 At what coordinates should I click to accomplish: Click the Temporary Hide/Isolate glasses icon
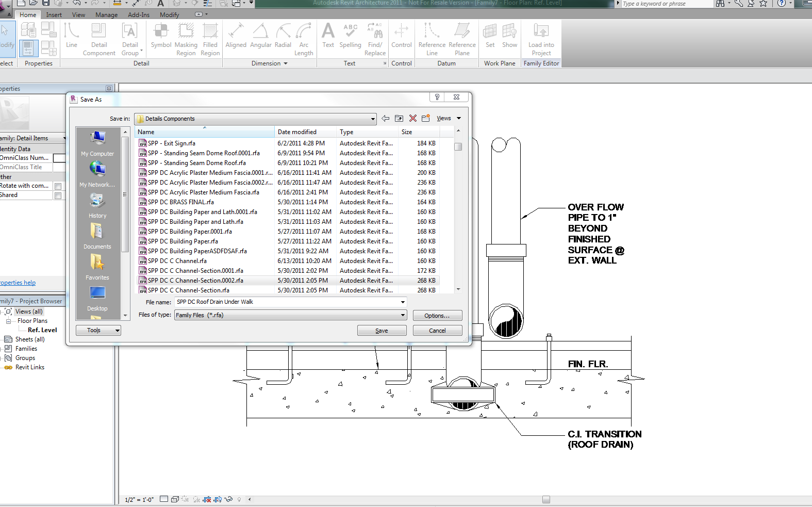tap(228, 499)
